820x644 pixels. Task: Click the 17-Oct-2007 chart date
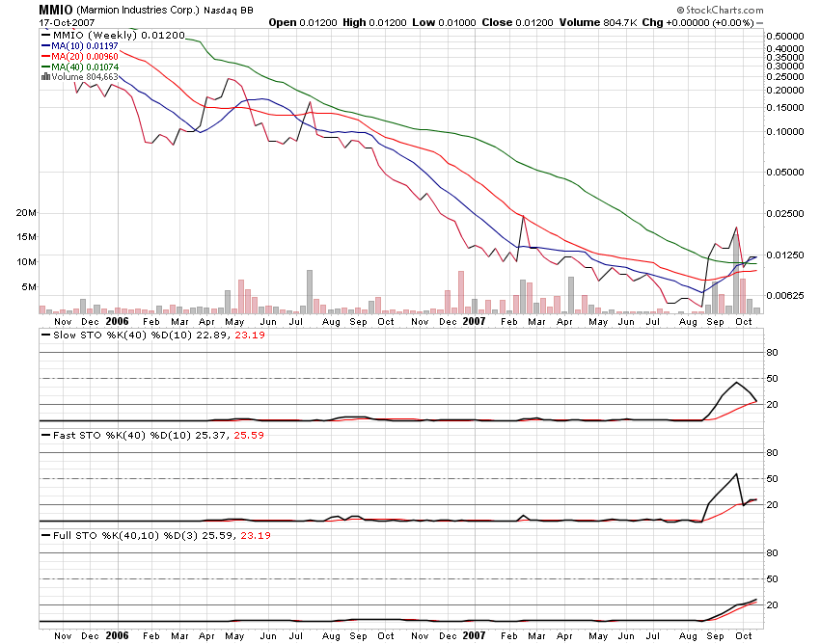click(67, 22)
